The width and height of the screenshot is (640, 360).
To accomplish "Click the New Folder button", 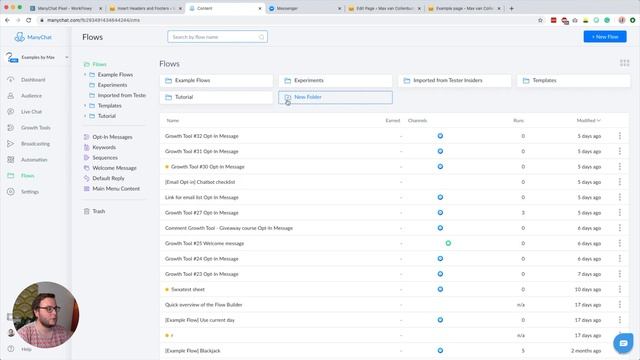I will click(336, 97).
